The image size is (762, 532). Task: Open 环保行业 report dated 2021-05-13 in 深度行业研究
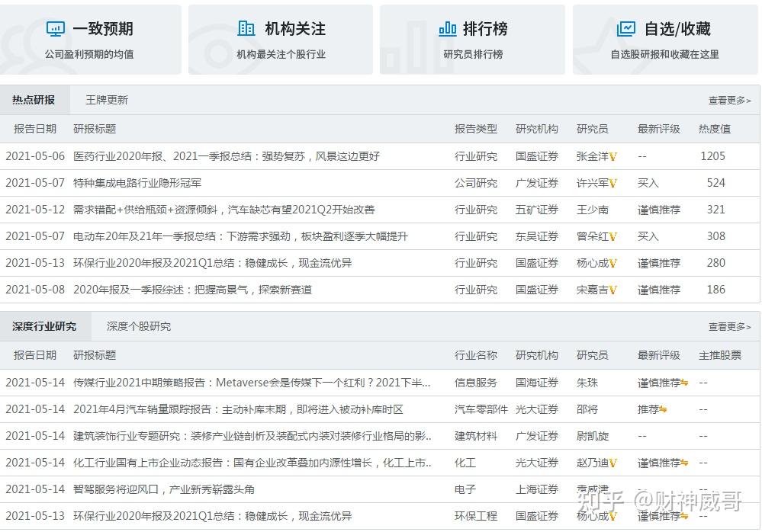click(x=212, y=516)
